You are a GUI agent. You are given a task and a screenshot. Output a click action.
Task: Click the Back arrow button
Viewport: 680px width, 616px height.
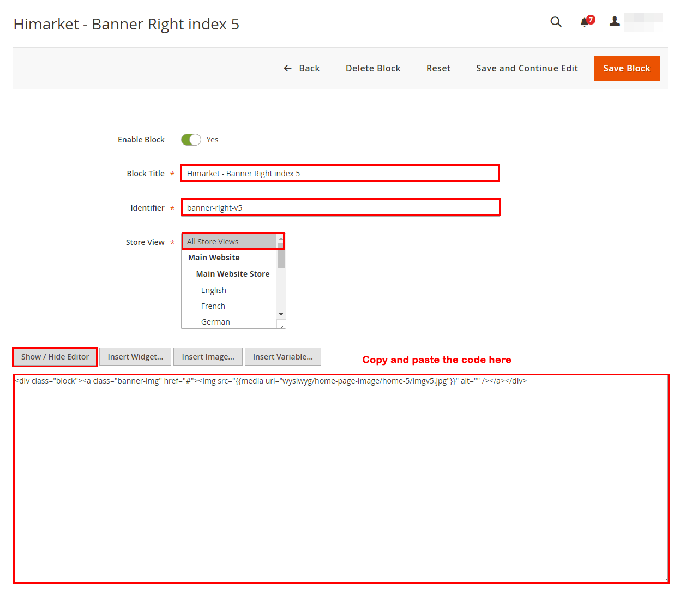coord(302,68)
